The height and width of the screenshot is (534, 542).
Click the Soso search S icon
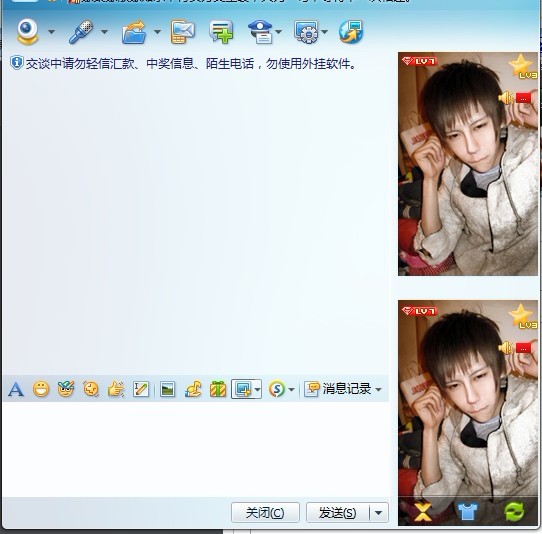tap(277, 390)
